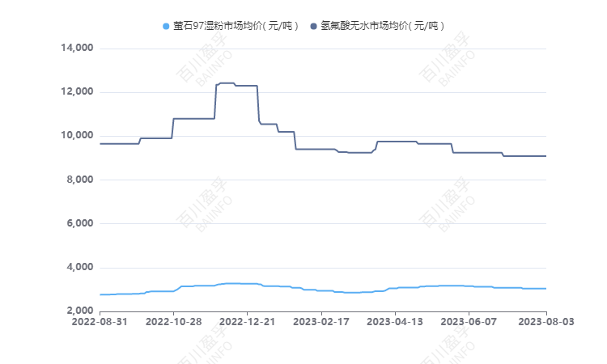Click the 2022-12-21 x-axis date
The width and height of the screenshot is (607, 364).
click(x=248, y=322)
